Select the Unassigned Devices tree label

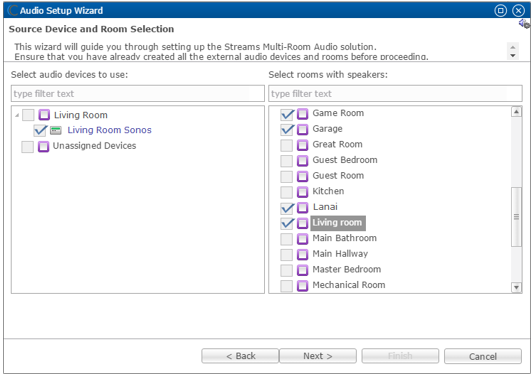tap(94, 146)
